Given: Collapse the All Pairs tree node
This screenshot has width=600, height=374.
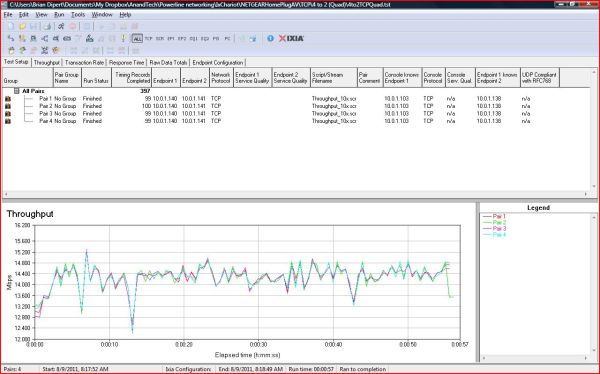Looking at the screenshot, I should [16, 91].
